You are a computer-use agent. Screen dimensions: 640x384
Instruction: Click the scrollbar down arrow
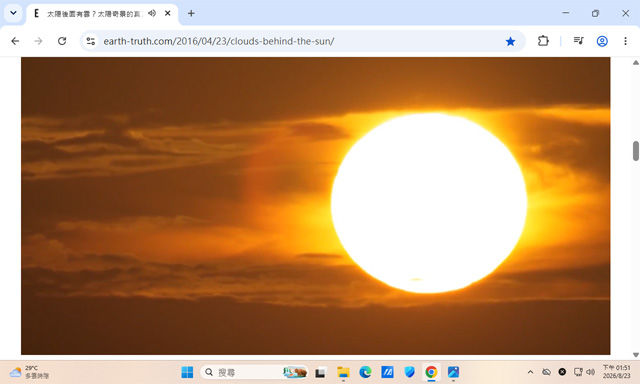coord(636,355)
